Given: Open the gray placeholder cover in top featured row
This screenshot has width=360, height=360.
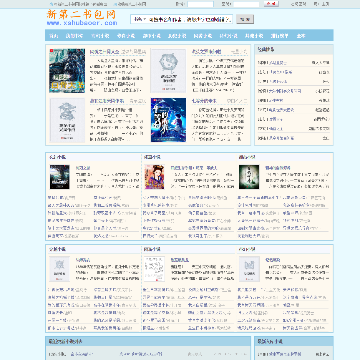Looking at the screenshot, I should pos(168,71).
